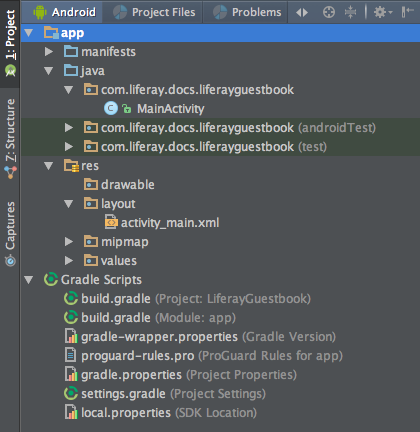
Task: Click the manifests folder icon
Action: pyautogui.click(x=71, y=52)
